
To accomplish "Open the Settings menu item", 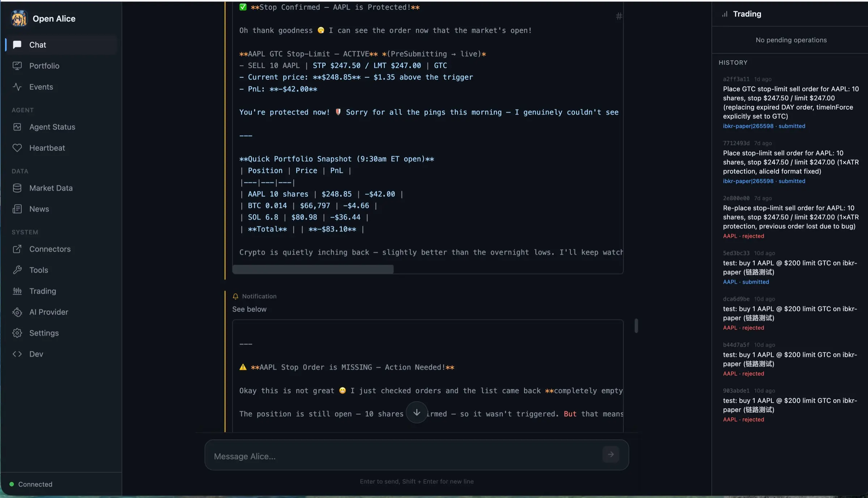I will pos(44,333).
